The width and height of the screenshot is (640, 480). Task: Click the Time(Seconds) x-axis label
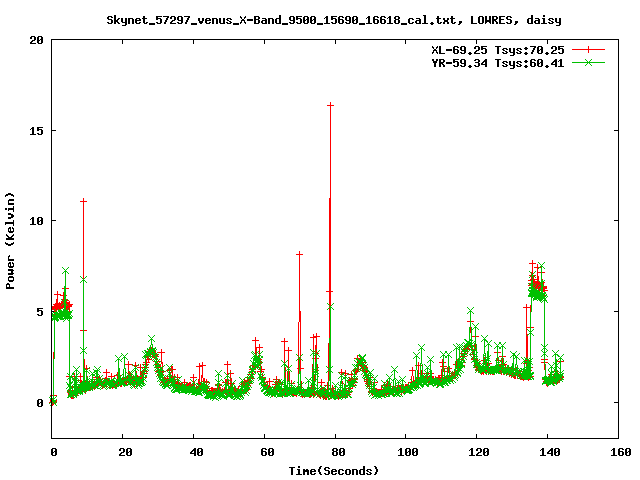pos(333,471)
